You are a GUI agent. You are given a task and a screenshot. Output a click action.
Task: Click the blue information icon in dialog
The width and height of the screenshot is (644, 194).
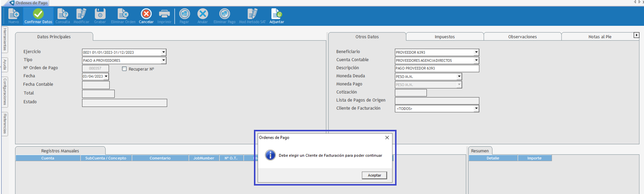point(270,155)
